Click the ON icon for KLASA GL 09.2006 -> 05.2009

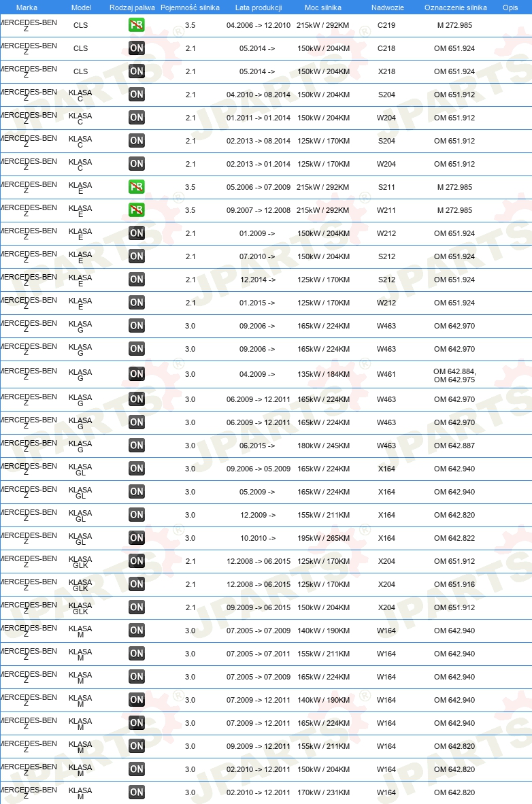point(137,468)
